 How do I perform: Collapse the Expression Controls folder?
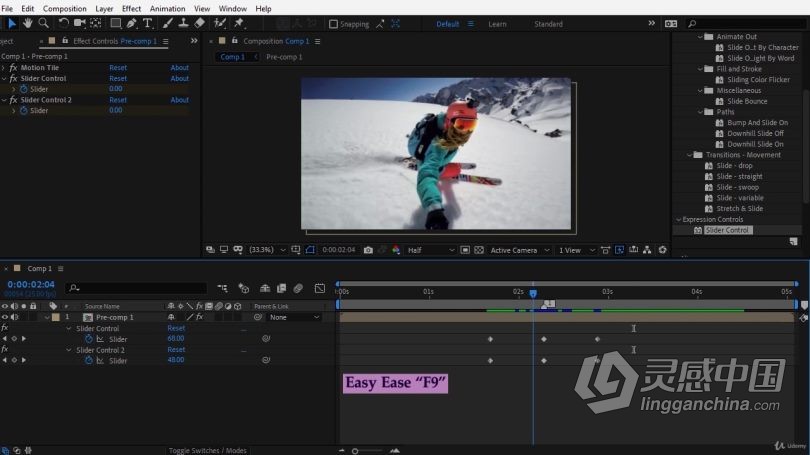[678, 219]
